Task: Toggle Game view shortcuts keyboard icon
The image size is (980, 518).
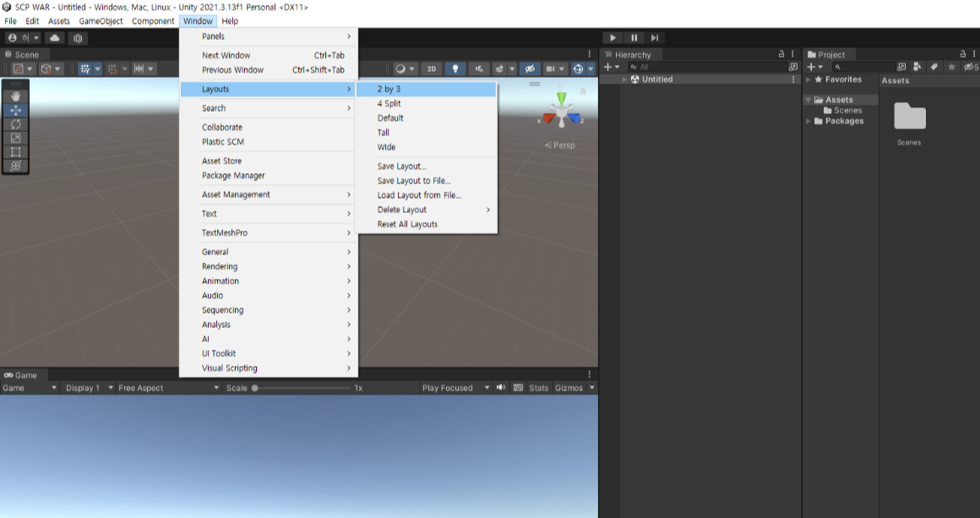Action: pos(518,388)
